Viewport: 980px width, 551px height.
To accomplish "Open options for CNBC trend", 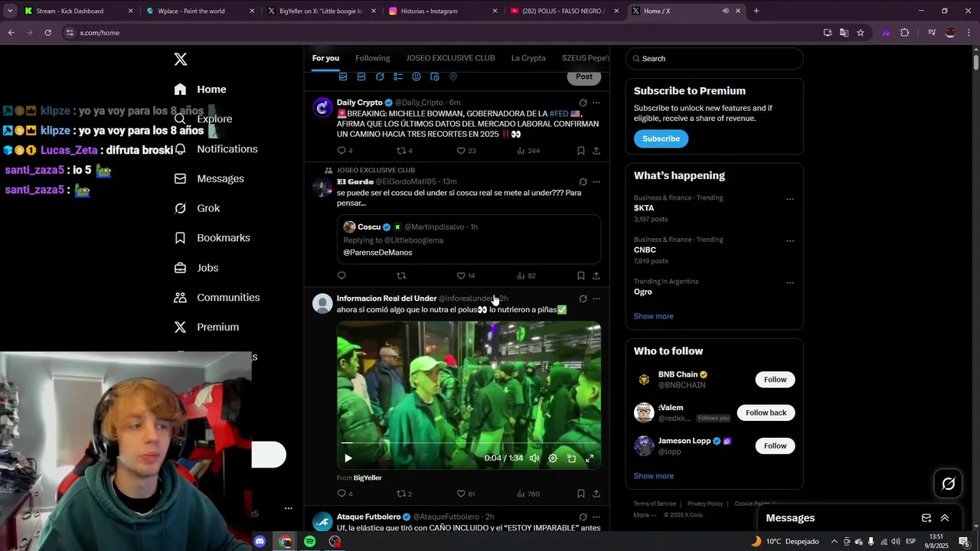I will (x=790, y=241).
